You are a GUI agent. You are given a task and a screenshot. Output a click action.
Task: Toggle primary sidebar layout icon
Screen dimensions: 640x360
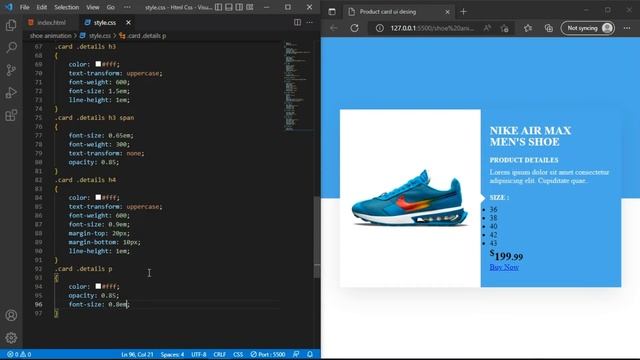click(219, 7)
